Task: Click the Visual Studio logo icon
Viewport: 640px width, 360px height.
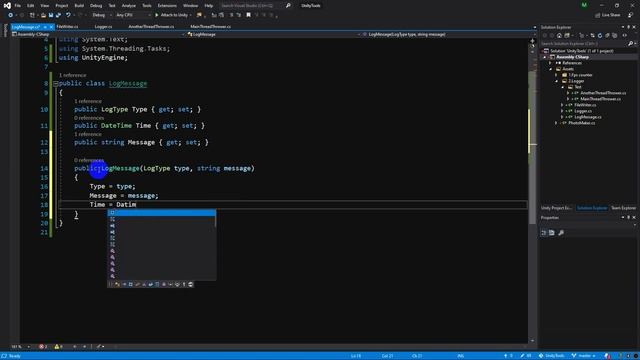Action: pos(7,6)
